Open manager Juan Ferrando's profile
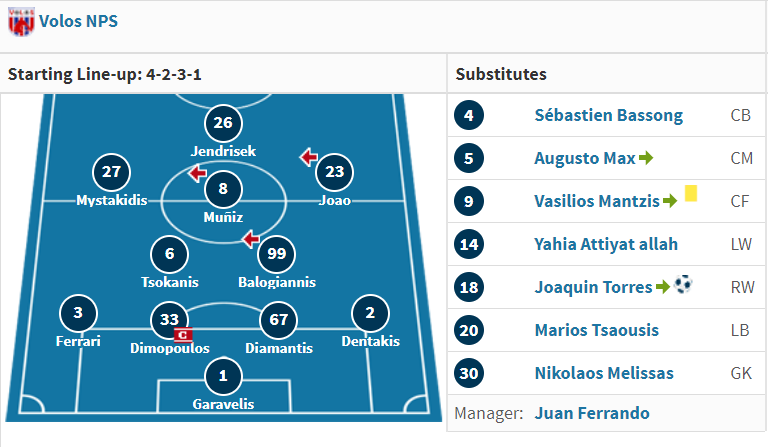 (x=592, y=413)
